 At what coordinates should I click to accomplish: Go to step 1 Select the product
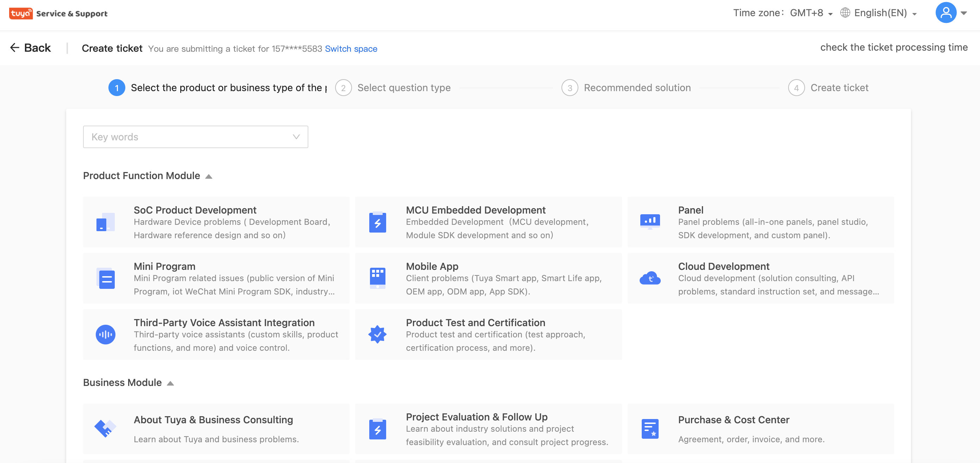[x=218, y=88]
